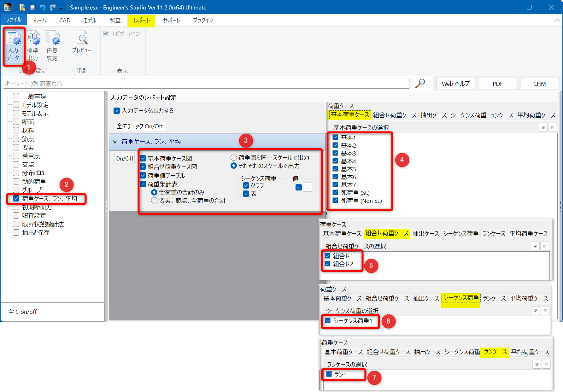Viewport: 563px width, 392px height.
Task: Check the 抽出と保存 tree item
Action: pyautogui.click(x=16, y=232)
